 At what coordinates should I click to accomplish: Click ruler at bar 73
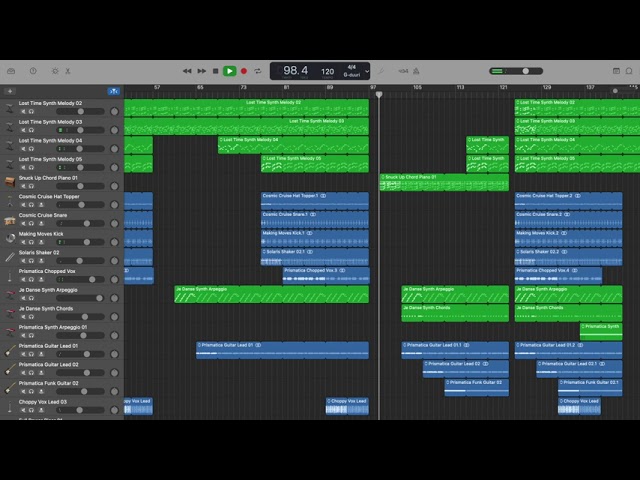coord(244,87)
